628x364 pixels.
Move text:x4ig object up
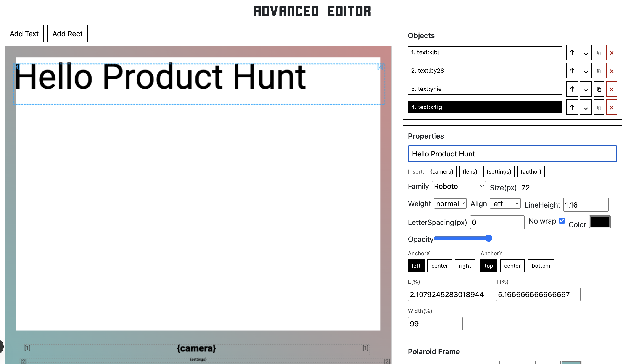572,107
